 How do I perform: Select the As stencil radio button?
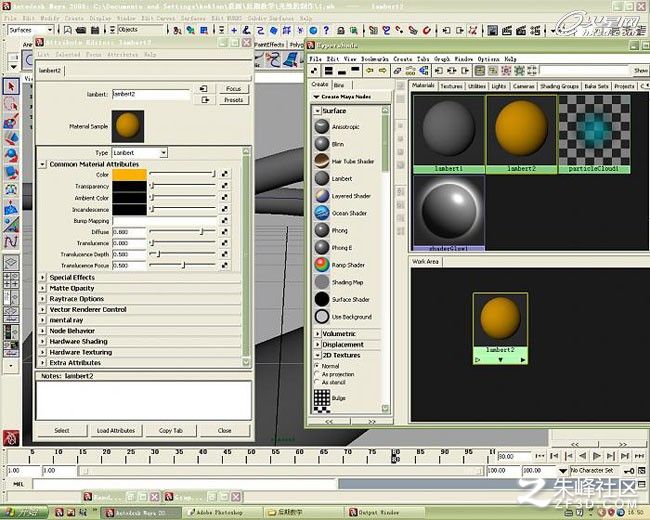[x=317, y=382]
